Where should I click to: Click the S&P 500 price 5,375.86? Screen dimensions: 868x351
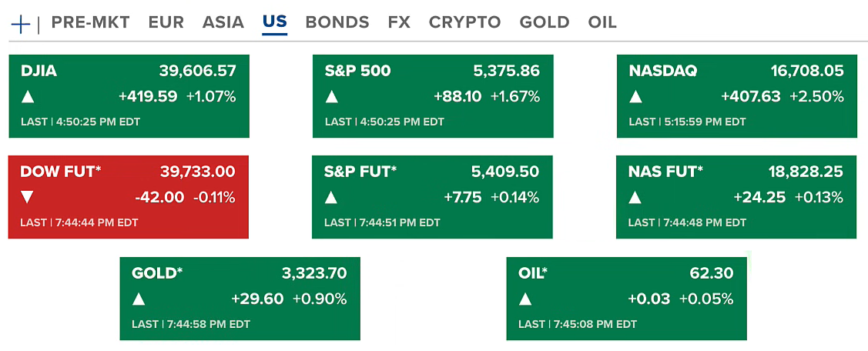[506, 71]
